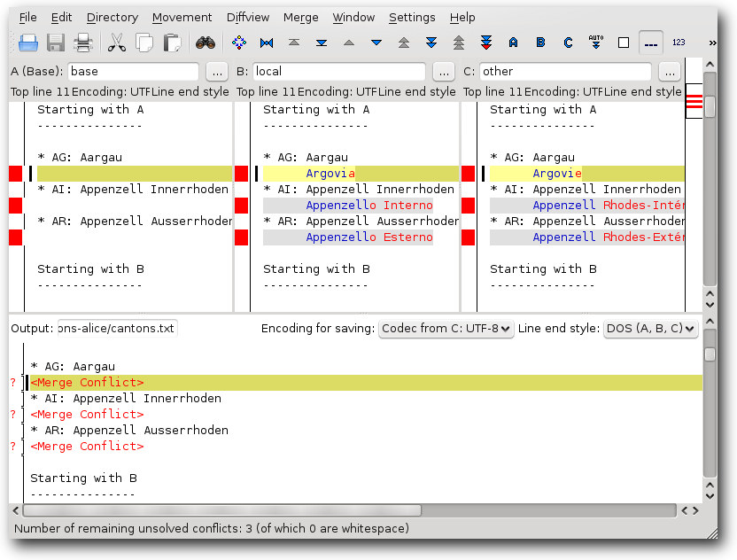Viewport: 737px width, 560px height.
Task: Toggle AUTO advance to next conflict
Action: (x=596, y=42)
